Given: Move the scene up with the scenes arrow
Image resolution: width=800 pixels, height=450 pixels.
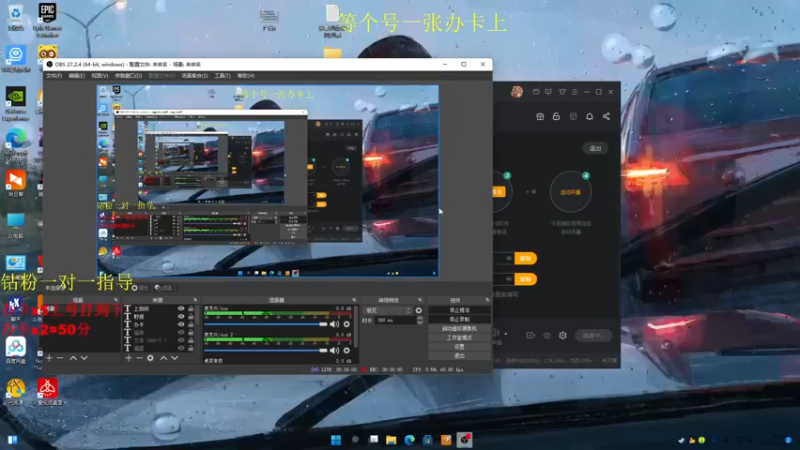Looking at the screenshot, I should [73, 358].
